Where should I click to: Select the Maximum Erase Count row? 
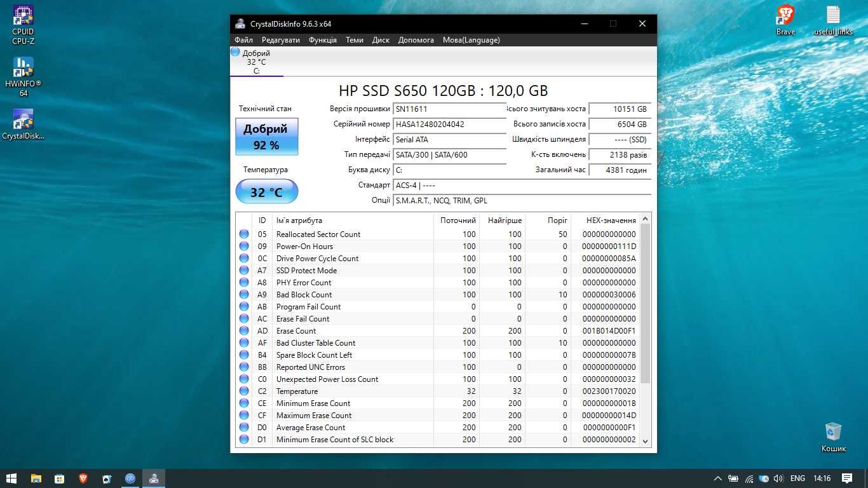438,415
